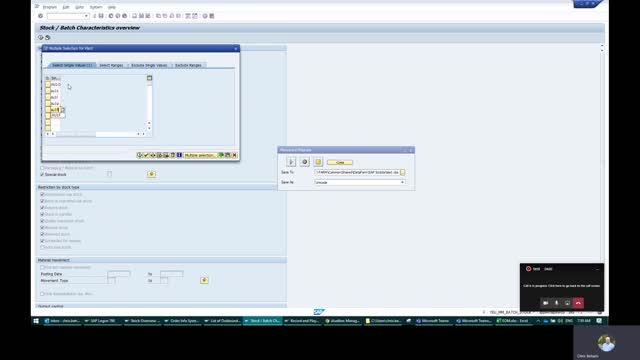Click the yellow Stop button in Record and Playback
This screenshot has height=360, width=640.
tap(318, 162)
